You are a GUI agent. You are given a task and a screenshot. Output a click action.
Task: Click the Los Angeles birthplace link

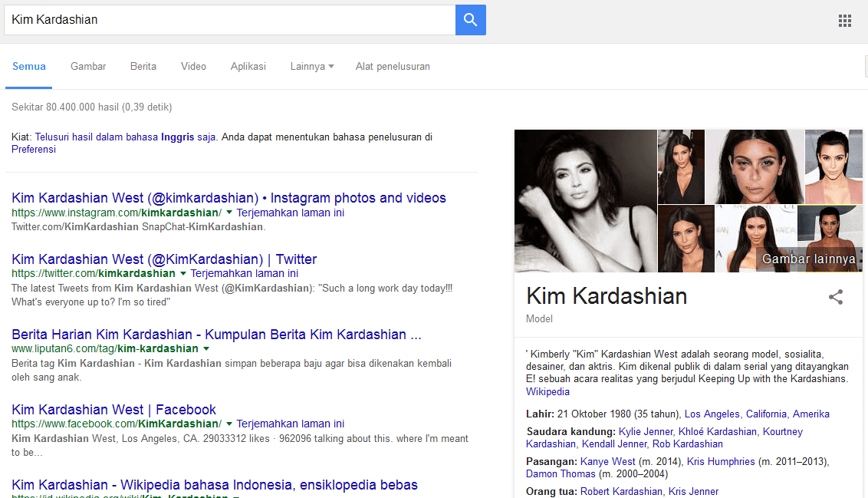712,414
